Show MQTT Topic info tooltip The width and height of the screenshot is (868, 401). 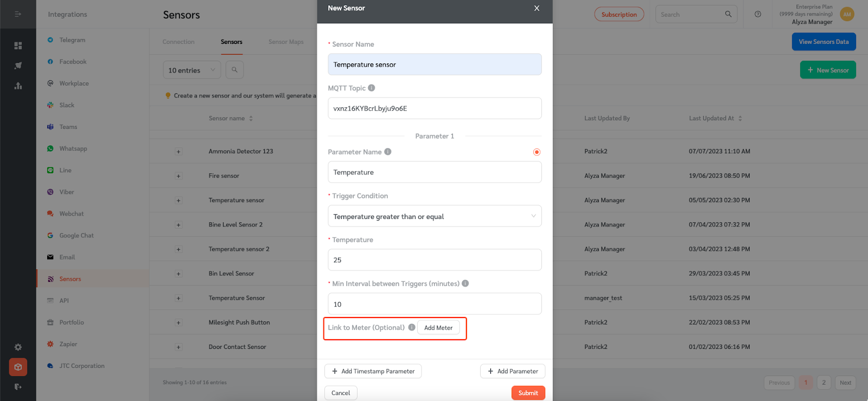tap(372, 88)
